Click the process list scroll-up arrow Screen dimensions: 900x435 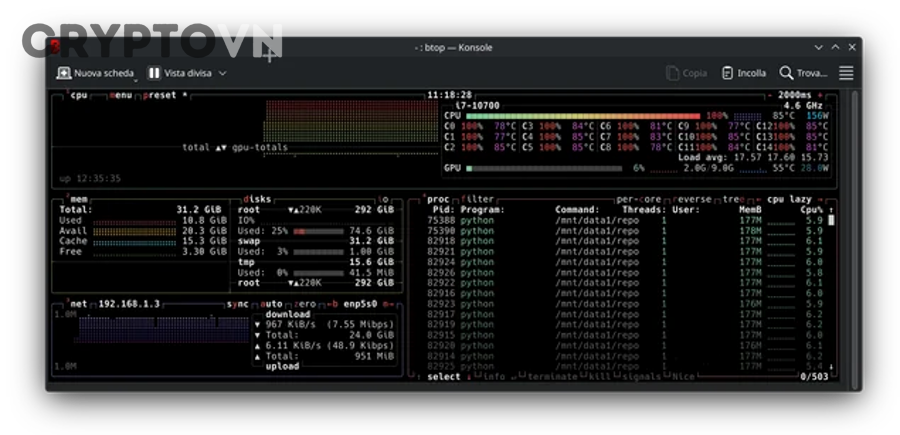coord(831,210)
